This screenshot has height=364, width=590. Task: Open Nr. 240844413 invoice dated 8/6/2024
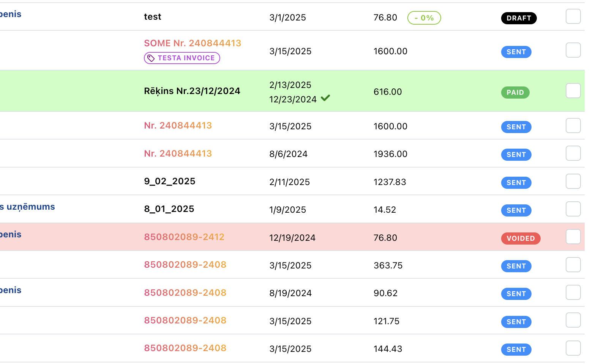click(x=178, y=154)
